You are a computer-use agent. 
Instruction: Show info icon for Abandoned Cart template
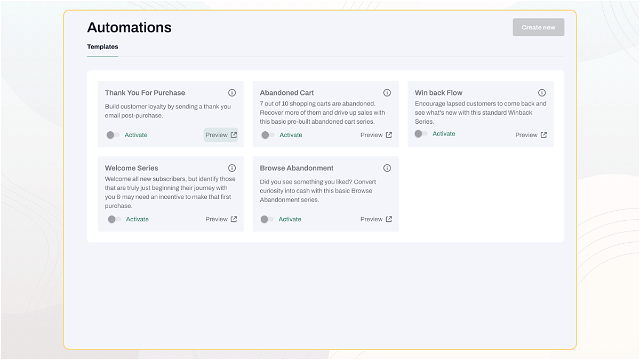pos(387,93)
